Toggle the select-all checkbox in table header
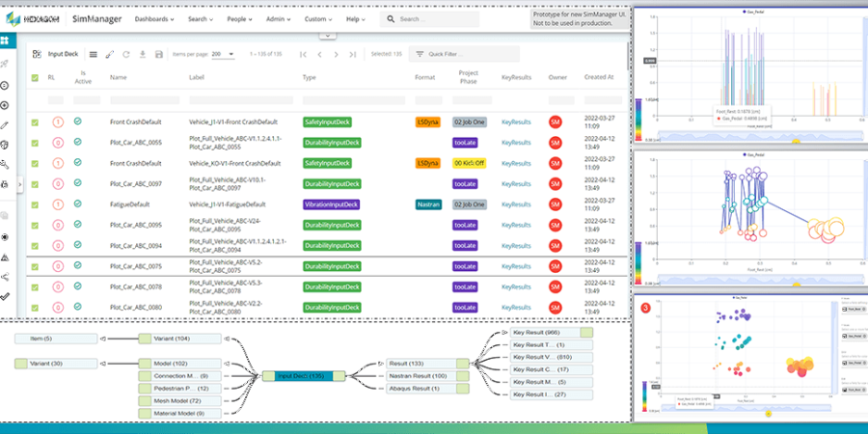 [x=35, y=77]
